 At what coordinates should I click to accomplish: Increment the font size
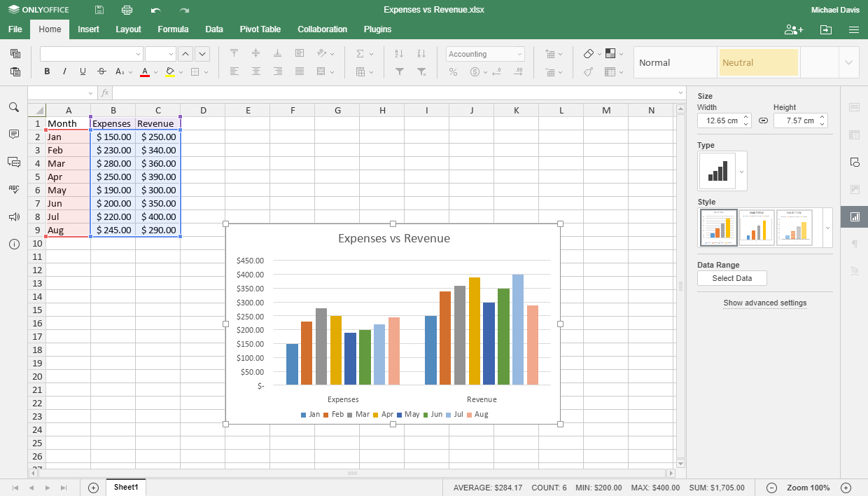[185, 54]
